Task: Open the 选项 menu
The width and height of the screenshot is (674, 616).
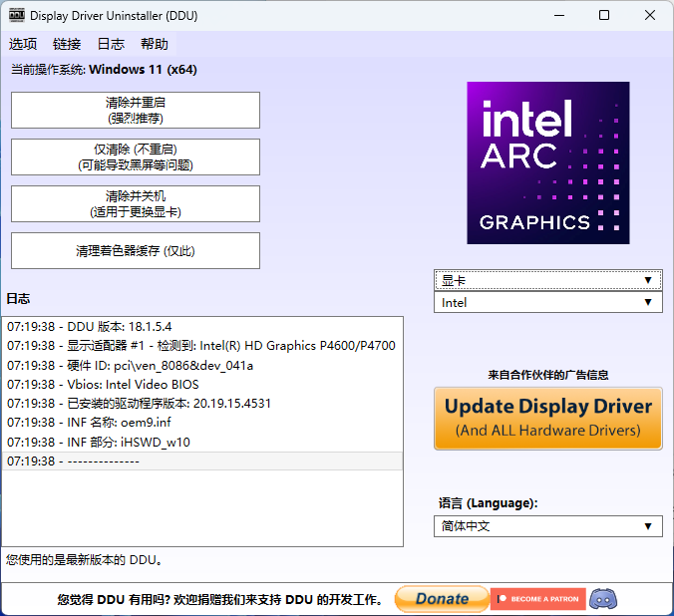Action: click(x=23, y=44)
